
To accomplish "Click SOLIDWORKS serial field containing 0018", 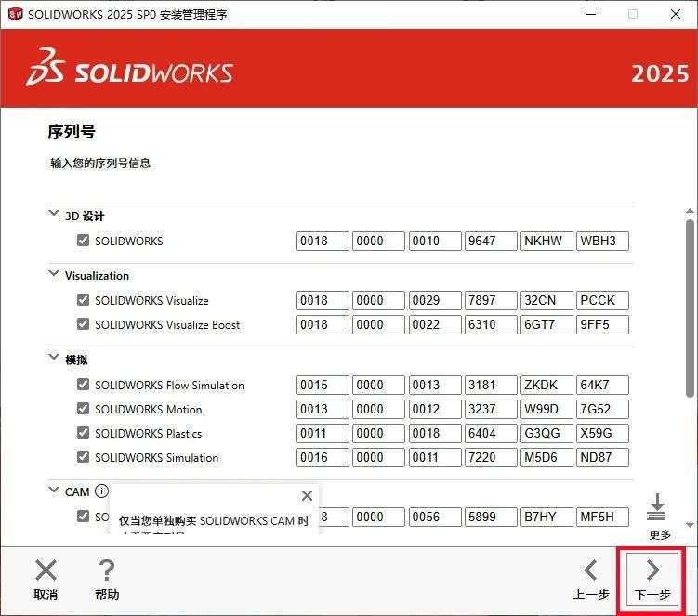I will coord(323,241).
